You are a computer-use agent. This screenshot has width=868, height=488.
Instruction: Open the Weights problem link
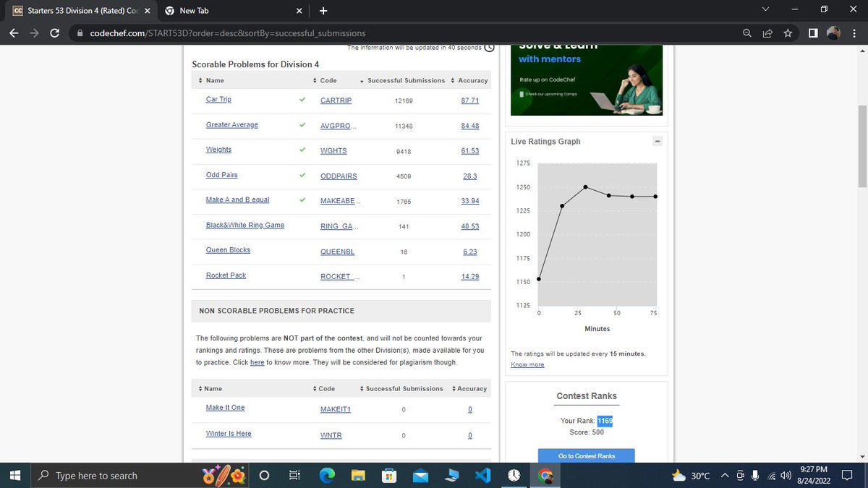pyautogui.click(x=218, y=149)
